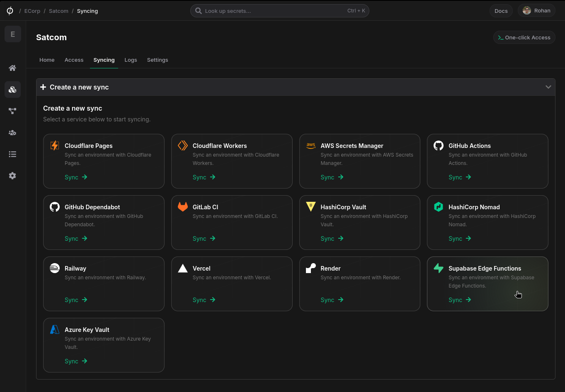Screen dimensions: 565x392
Task: Open the Docs button
Action: (501, 11)
